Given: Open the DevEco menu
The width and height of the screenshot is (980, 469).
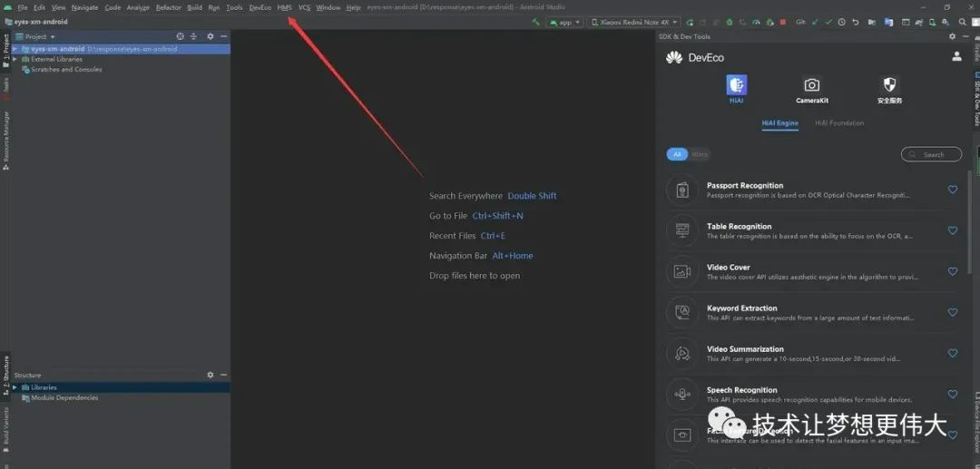Looking at the screenshot, I should [x=260, y=7].
